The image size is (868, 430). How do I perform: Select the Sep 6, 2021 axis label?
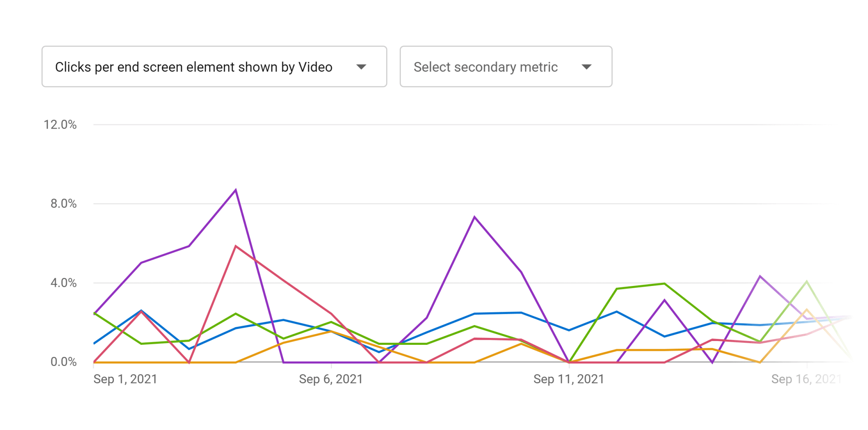(x=331, y=379)
